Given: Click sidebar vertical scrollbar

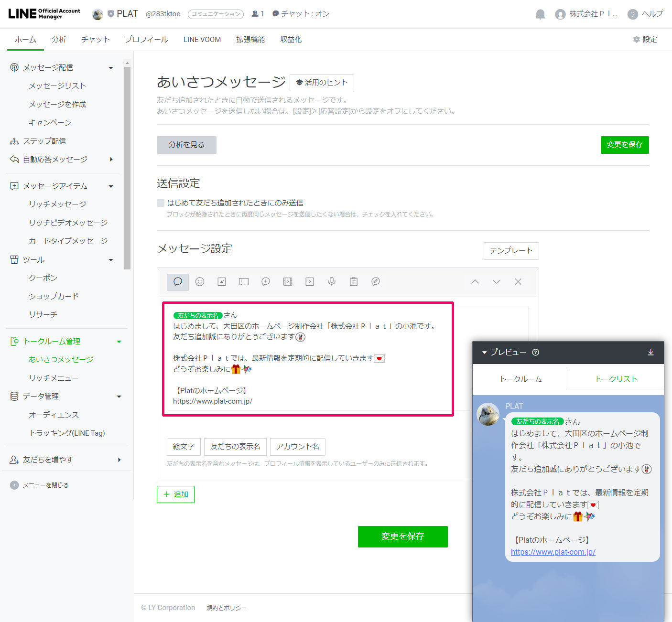Looking at the screenshot, I should tap(127, 167).
